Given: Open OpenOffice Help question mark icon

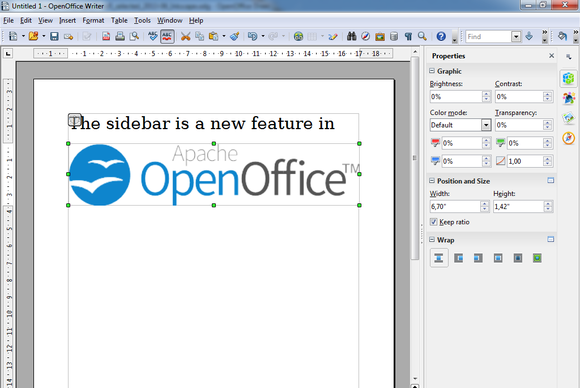Looking at the screenshot, I should pos(441,36).
